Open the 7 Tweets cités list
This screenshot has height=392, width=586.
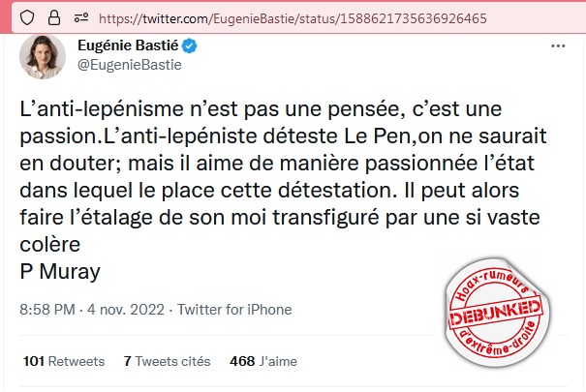coord(167,362)
